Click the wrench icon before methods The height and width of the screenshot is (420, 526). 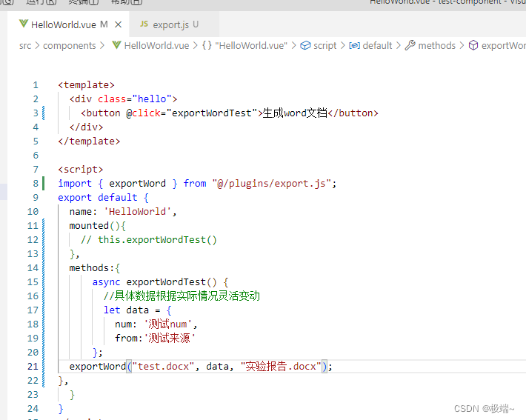410,45
